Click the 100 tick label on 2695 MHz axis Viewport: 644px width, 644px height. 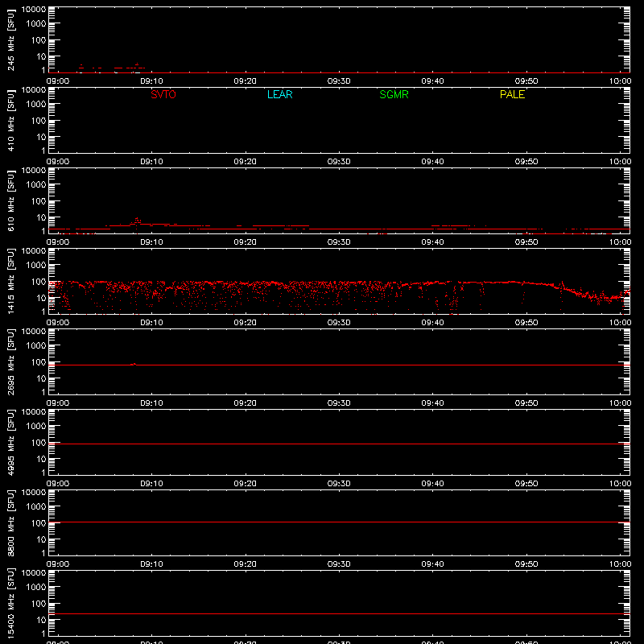point(39,361)
